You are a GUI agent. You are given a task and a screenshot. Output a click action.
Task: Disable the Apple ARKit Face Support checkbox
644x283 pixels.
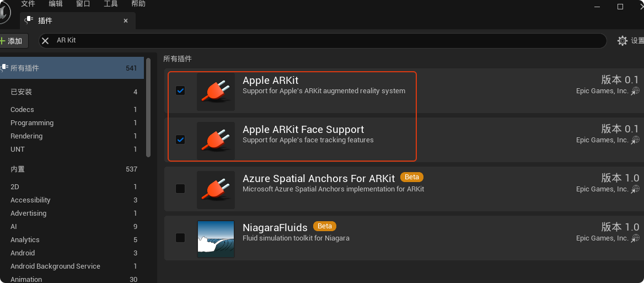[x=180, y=140]
